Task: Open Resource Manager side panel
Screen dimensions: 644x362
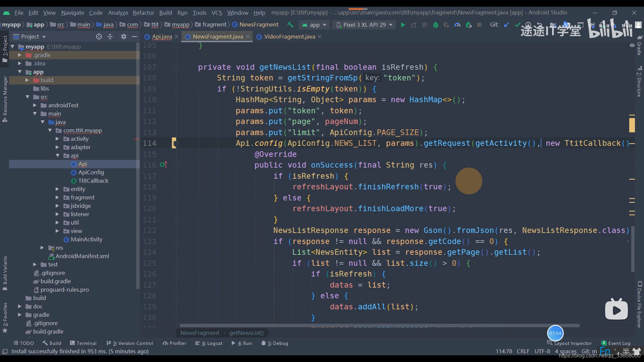Action: [5, 99]
